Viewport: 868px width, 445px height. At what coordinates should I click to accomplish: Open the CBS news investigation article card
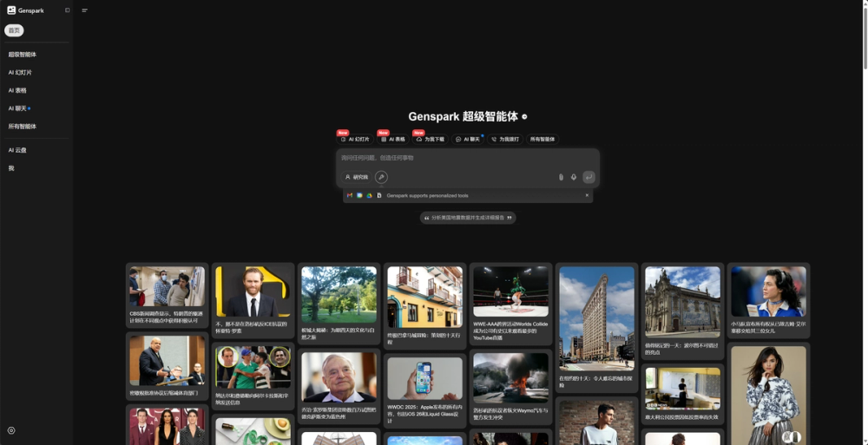click(x=168, y=296)
